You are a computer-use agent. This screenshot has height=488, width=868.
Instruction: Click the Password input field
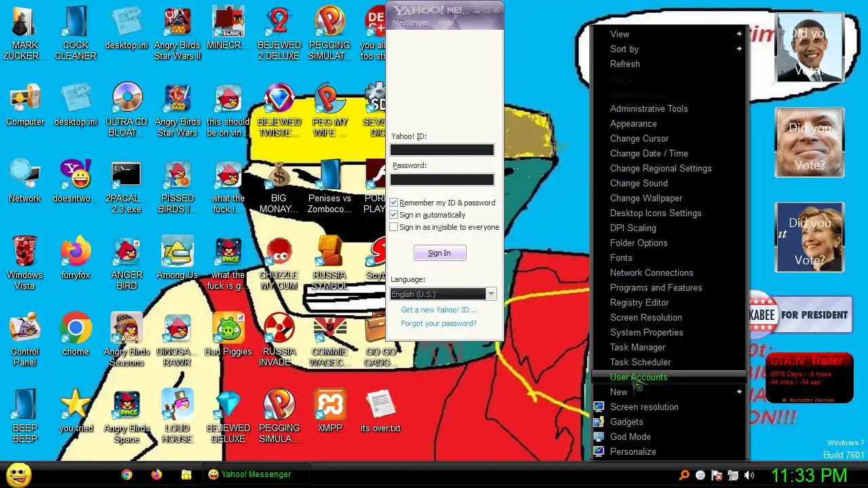click(x=442, y=180)
